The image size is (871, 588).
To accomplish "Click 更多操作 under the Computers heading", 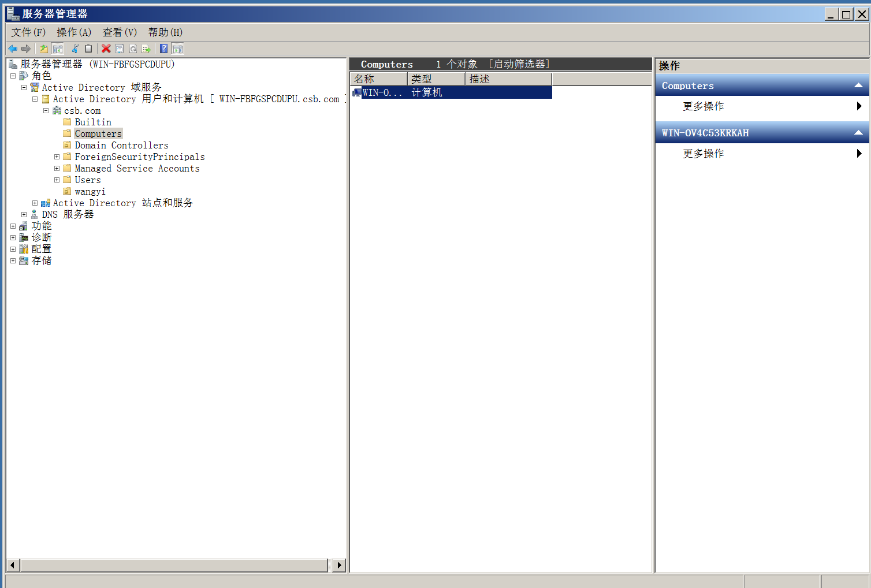I will tap(703, 106).
